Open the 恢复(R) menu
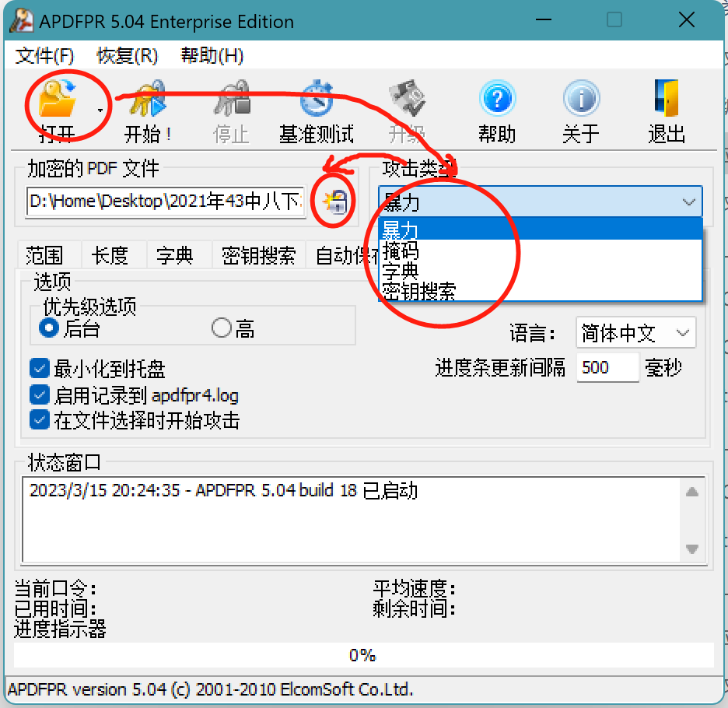This screenshot has height=708, width=728. pos(128,56)
